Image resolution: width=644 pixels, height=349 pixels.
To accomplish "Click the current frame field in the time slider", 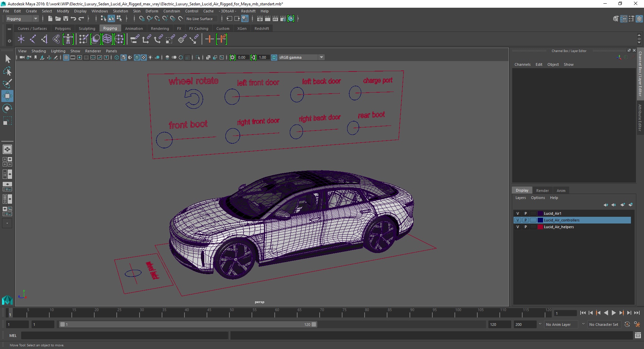I will (565, 313).
